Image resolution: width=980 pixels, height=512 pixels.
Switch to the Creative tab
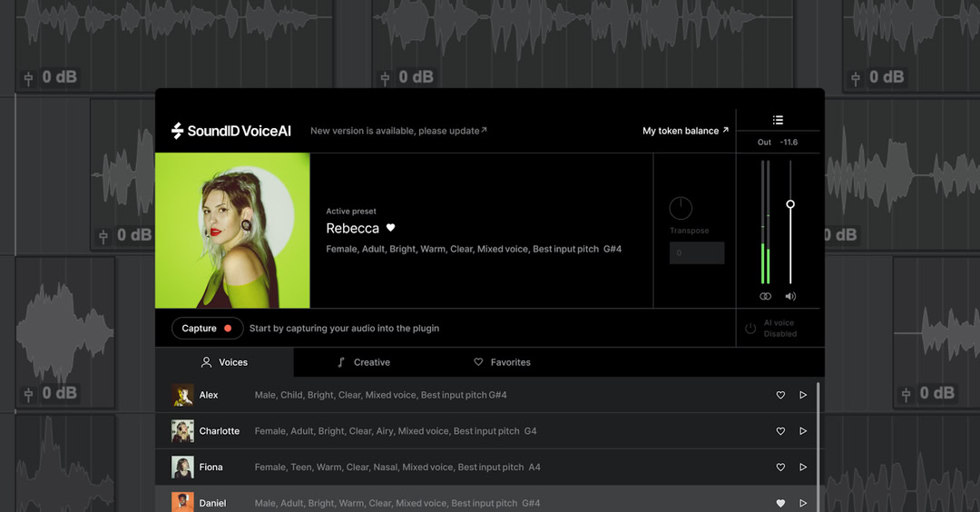click(x=364, y=362)
